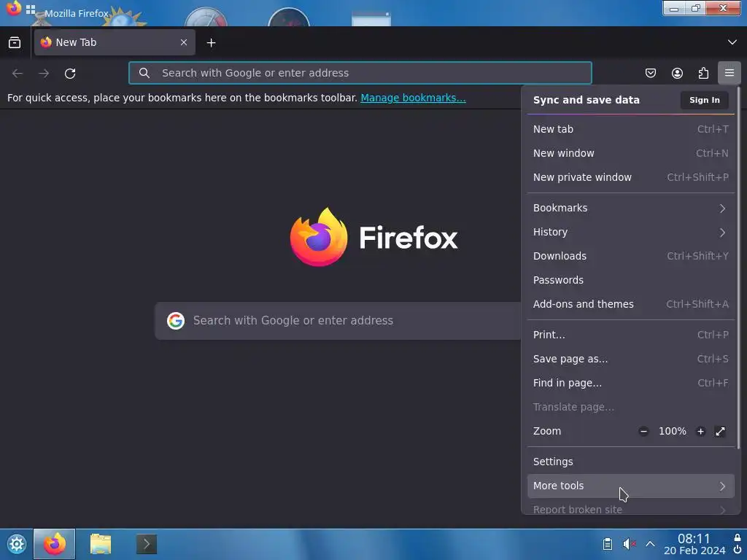Open the terminal taskbar icon
Viewport: 747px width, 560px height.
[x=146, y=544]
